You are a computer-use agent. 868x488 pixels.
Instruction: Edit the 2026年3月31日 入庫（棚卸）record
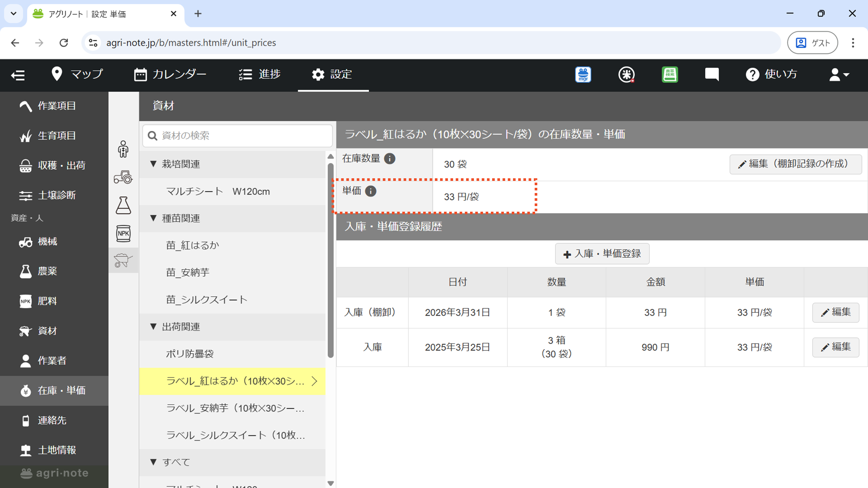point(835,312)
